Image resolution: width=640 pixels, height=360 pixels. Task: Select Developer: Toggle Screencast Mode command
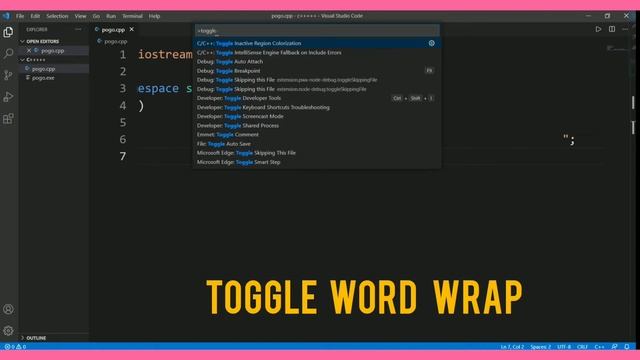(x=317, y=116)
